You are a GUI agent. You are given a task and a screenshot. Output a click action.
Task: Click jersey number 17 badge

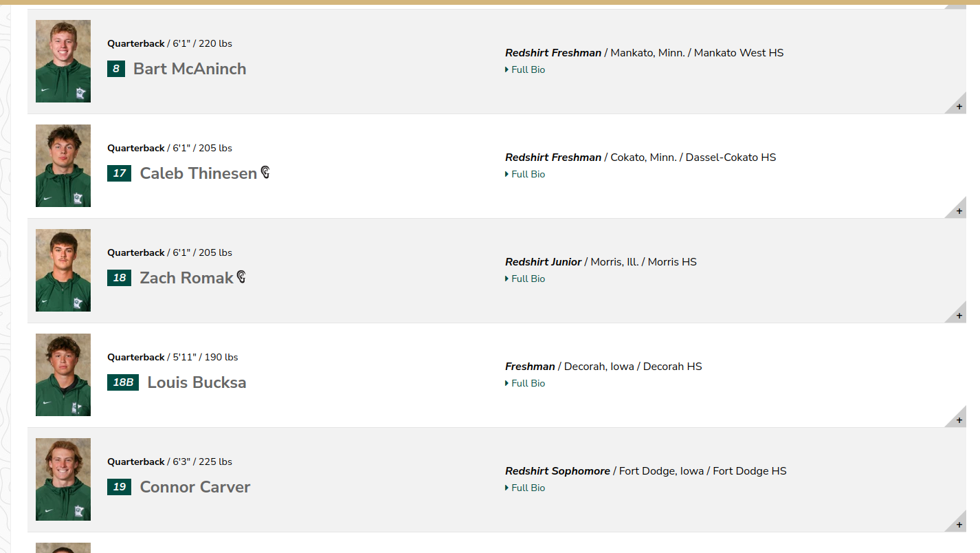(x=120, y=173)
